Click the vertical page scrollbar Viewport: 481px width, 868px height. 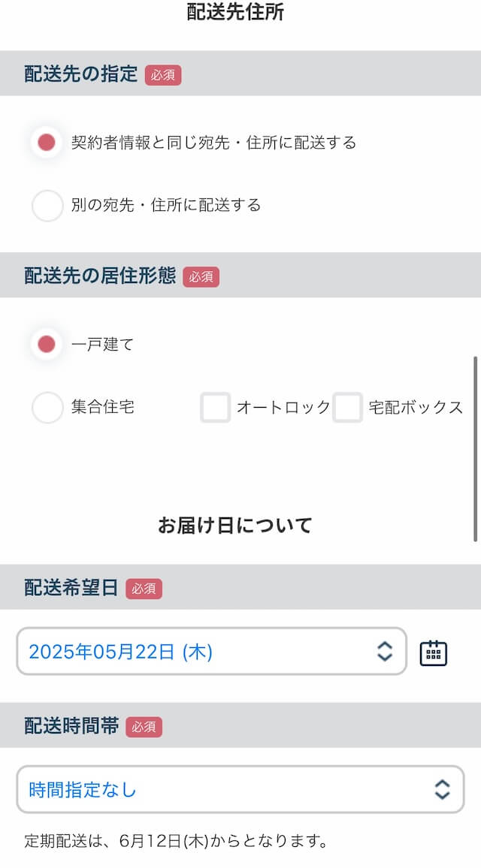coord(475,449)
